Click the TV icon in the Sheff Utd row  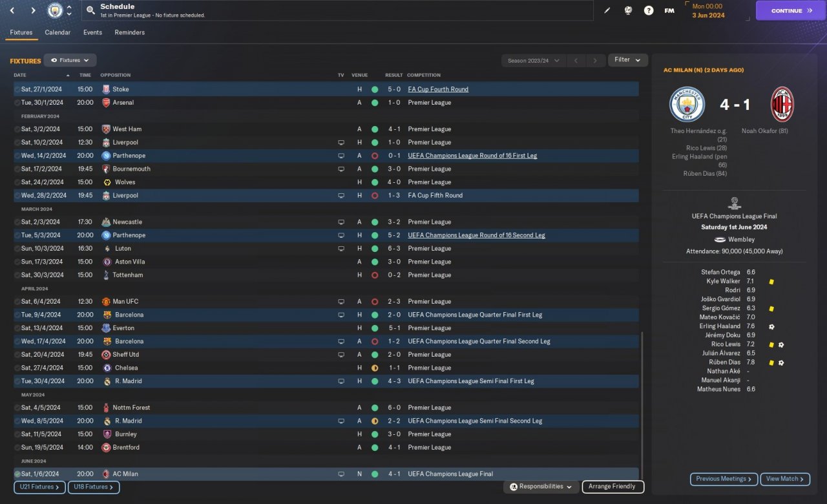pos(341,355)
